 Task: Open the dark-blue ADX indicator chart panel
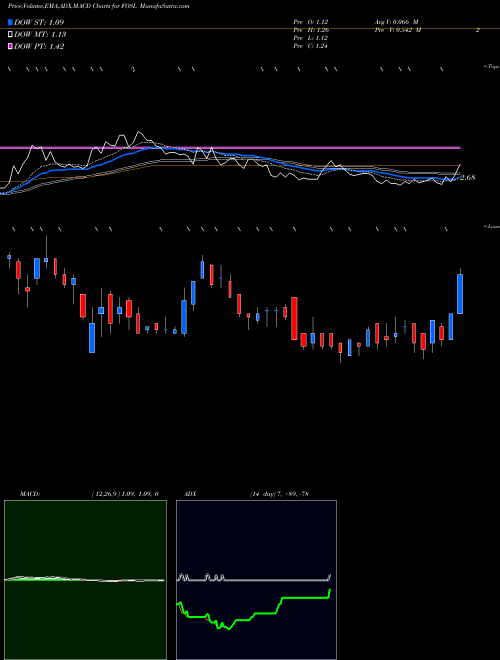pos(256,580)
